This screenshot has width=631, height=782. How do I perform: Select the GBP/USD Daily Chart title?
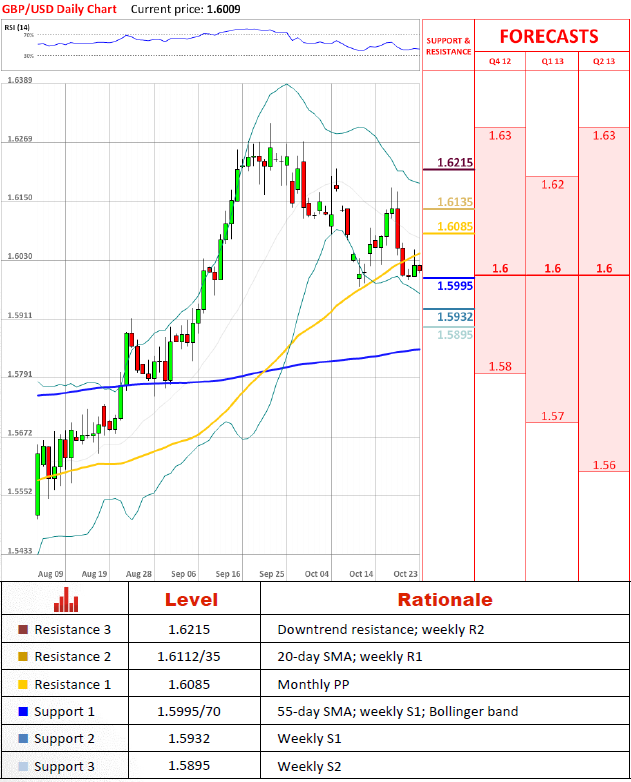point(57,8)
